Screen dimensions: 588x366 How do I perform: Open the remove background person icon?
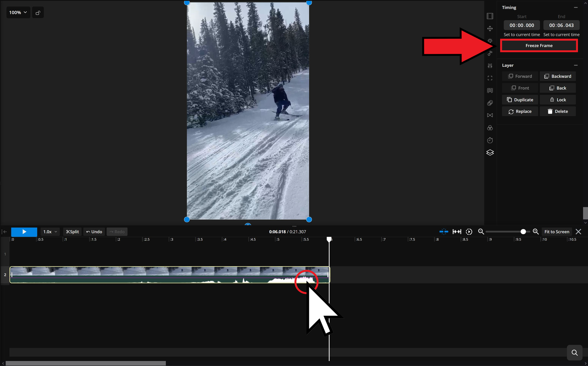tap(490, 90)
